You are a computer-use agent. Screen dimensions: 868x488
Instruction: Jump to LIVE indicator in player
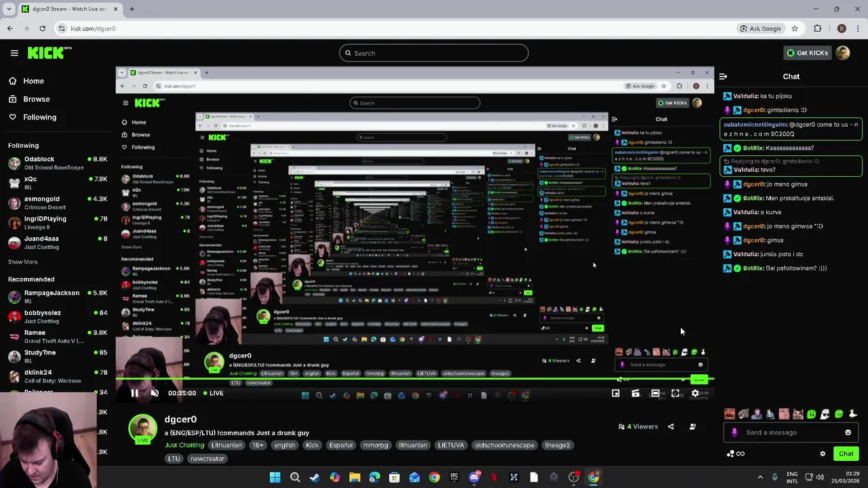coord(213,393)
